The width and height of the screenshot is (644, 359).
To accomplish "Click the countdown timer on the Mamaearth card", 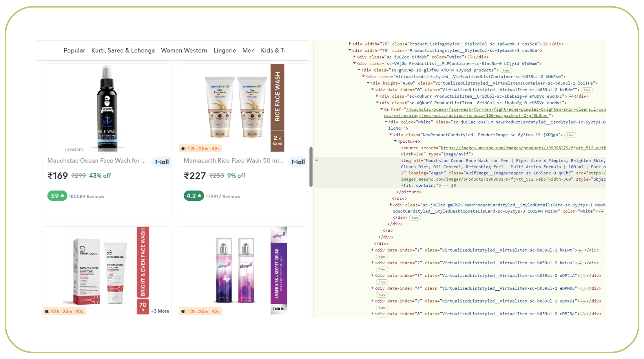I will point(200,149).
